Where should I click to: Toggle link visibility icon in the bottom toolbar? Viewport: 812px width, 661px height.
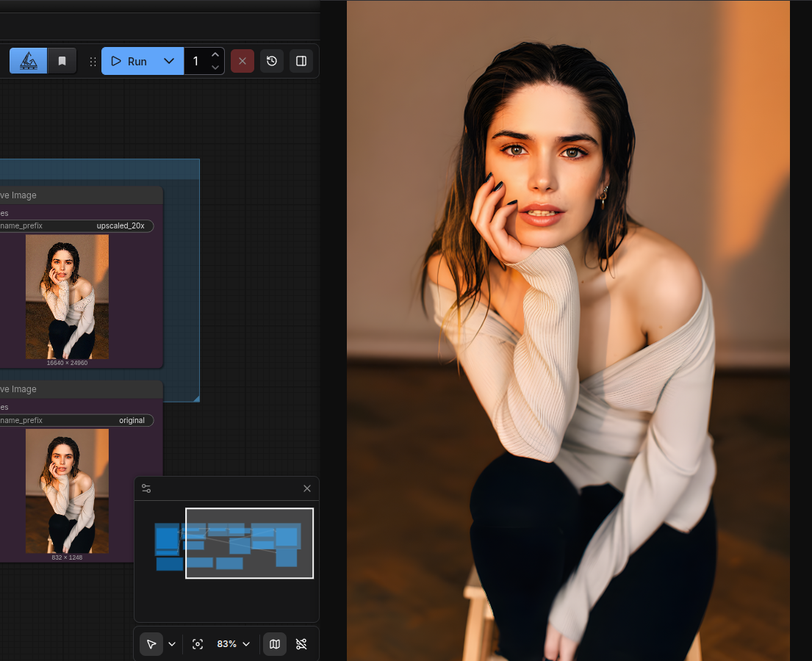pos(301,644)
